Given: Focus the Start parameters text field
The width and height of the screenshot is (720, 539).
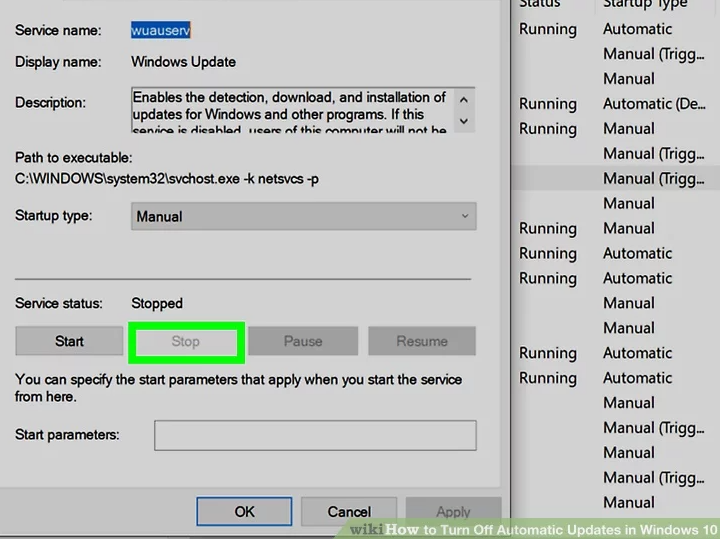Looking at the screenshot, I should pyautogui.click(x=315, y=435).
